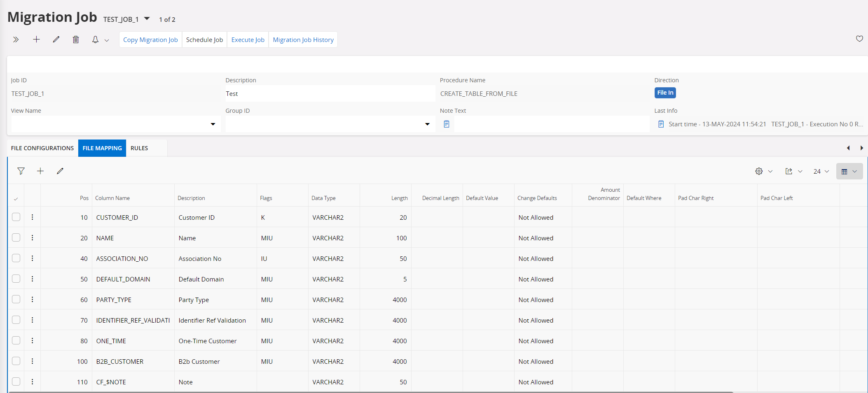868x393 pixels.
Task: Select the CUSTOMER_ID row checkbox
Action: point(16,217)
